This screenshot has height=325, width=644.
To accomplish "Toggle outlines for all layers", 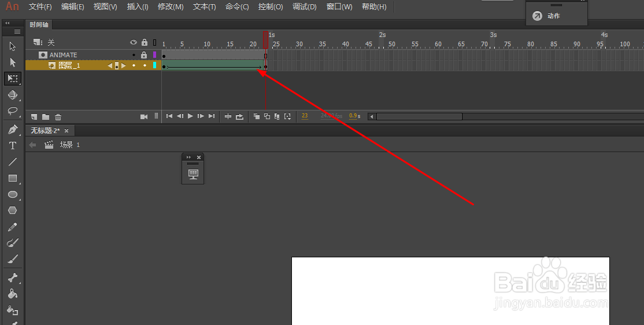I will click(x=154, y=42).
